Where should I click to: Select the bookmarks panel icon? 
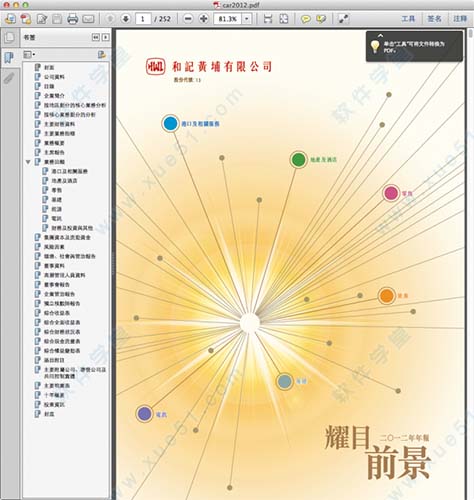pyautogui.click(x=10, y=57)
